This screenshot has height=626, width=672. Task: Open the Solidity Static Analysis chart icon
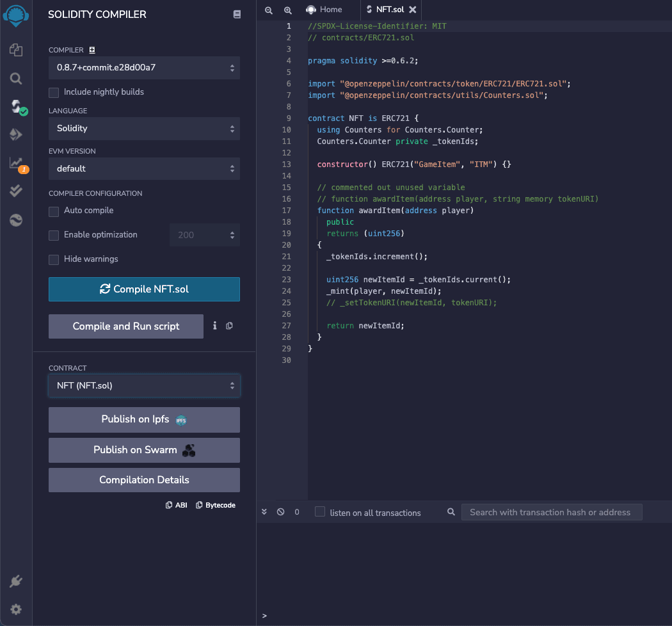[16, 163]
